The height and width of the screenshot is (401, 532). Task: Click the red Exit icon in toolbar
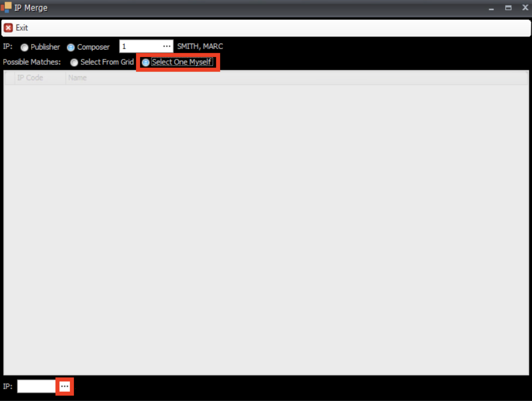(8, 28)
